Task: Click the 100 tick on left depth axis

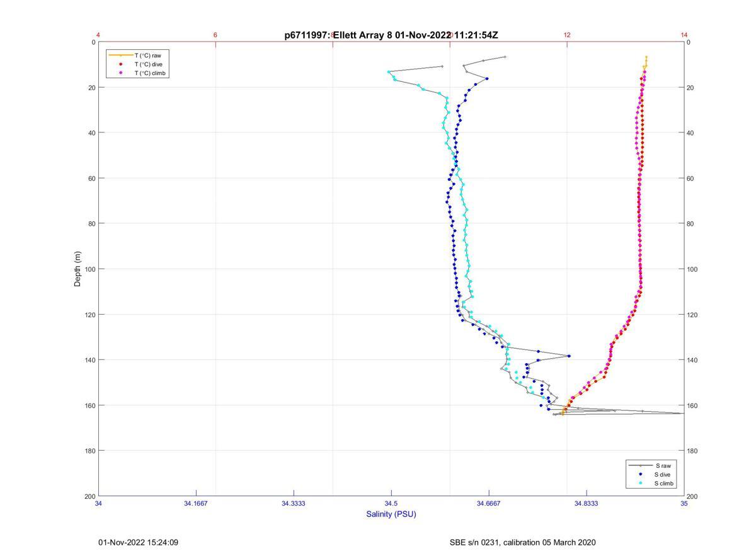Action: click(90, 269)
